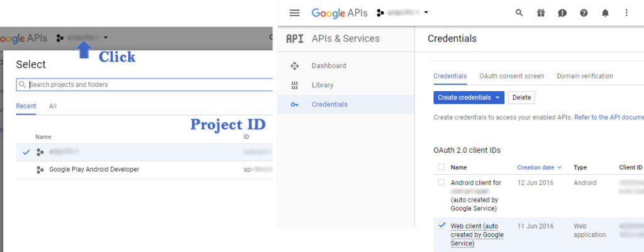
Task: Click the Android type cell
Action: click(x=585, y=183)
